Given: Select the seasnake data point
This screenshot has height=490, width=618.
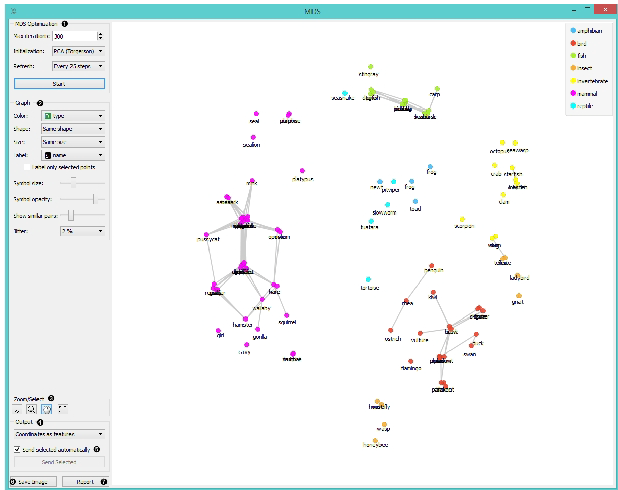Looking at the screenshot, I should [x=345, y=93].
